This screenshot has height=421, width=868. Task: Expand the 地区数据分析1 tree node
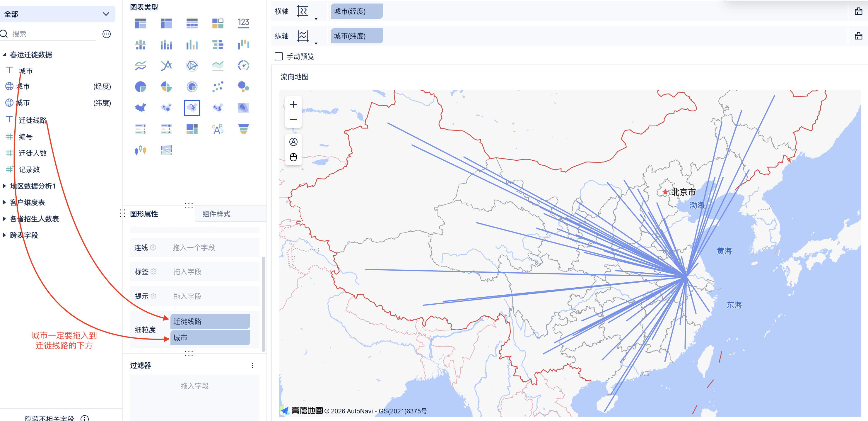(4, 186)
